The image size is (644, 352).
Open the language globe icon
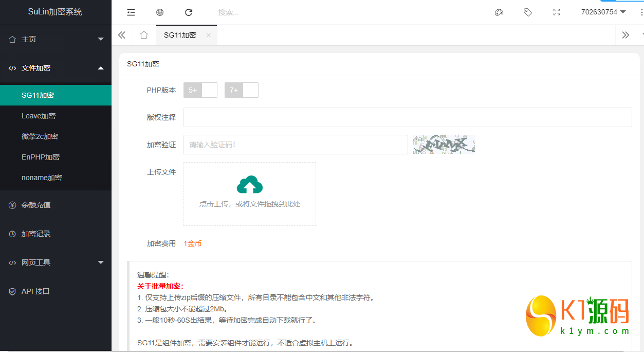[x=159, y=12]
